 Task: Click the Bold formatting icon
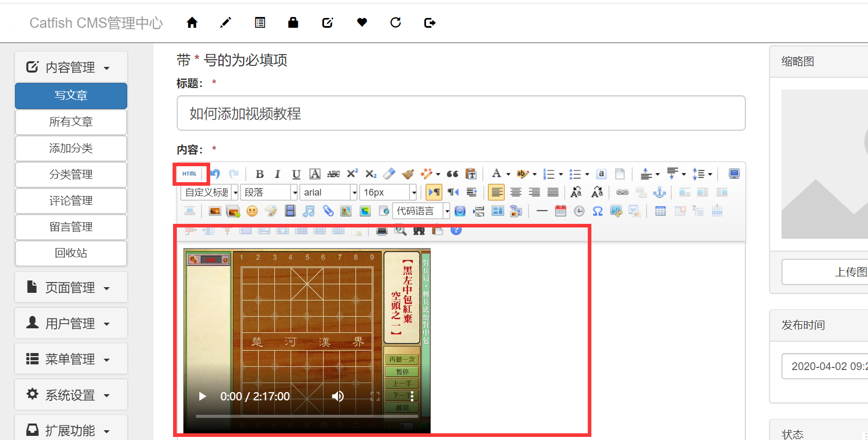pos(260,174)
